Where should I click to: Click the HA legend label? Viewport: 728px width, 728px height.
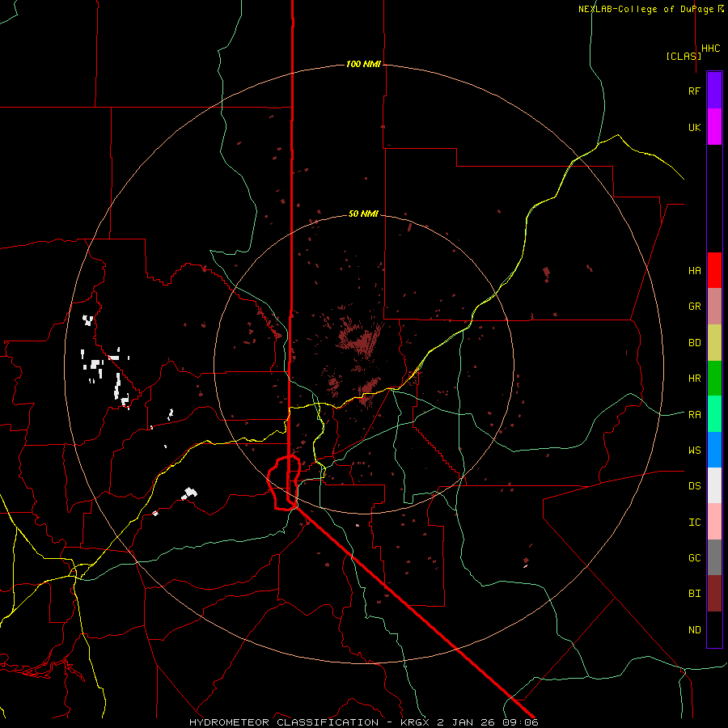(695, 270)
